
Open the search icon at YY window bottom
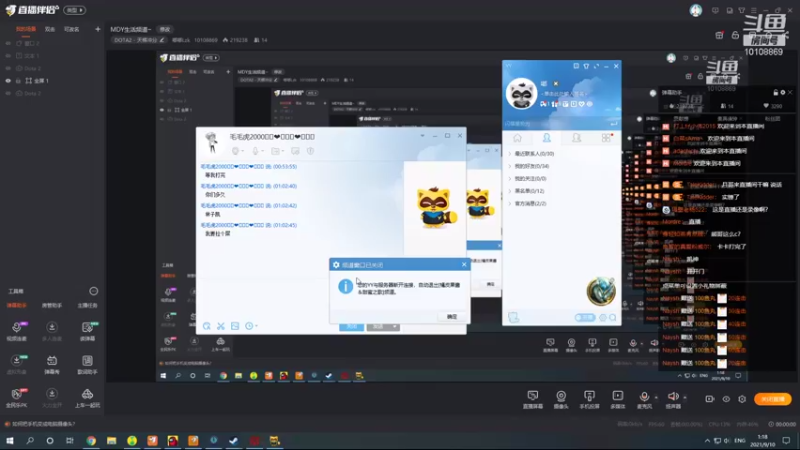(x=613, y=318)
